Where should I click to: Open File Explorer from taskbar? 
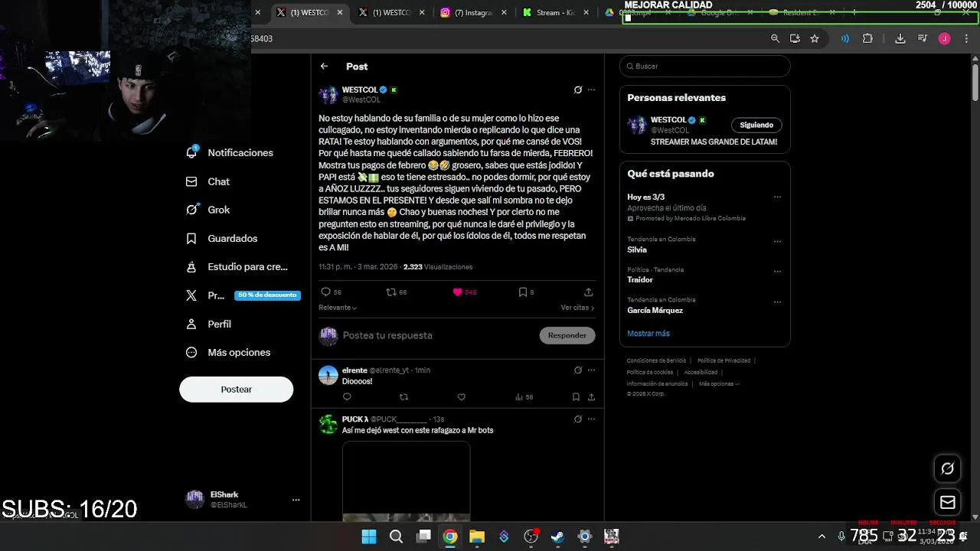(477, 536)
